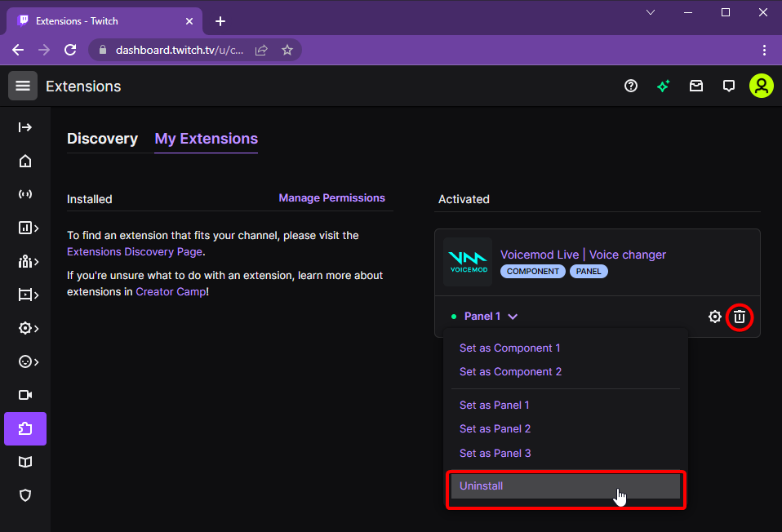Open the Extensions Discovery Page link
The image size is (782, 532).
135,252
